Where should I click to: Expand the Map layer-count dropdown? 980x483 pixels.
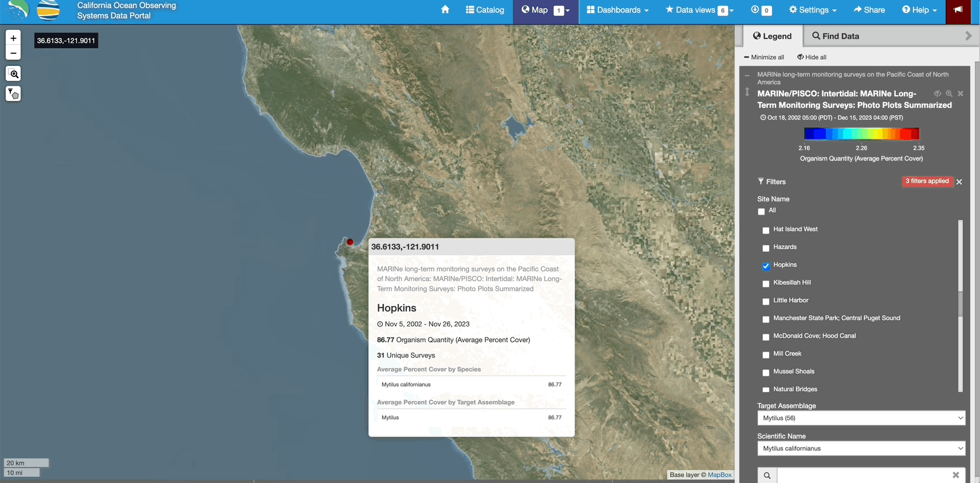point(562,10)
